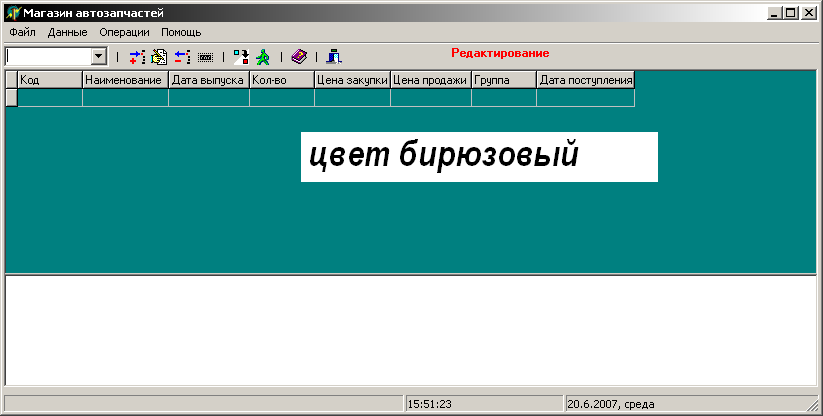The image size is (823, 416).
Task: Click the add record toolbar icon
Action: 138,57
